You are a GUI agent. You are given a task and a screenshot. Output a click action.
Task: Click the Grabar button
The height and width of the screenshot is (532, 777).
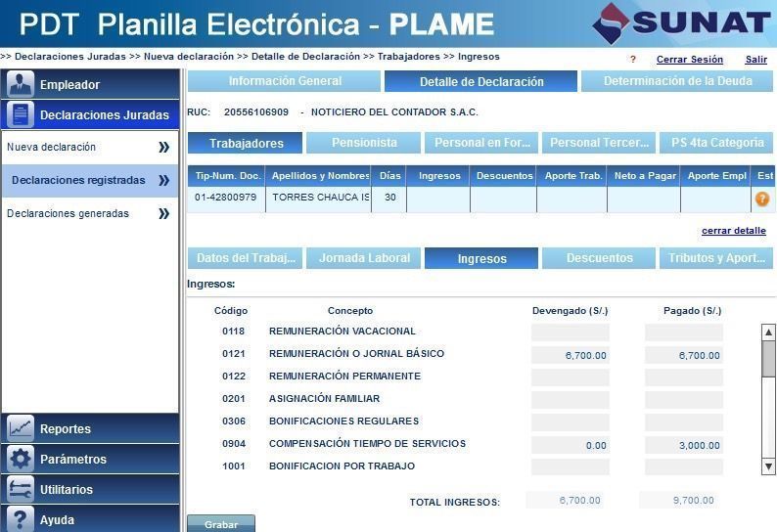point(221,523)
